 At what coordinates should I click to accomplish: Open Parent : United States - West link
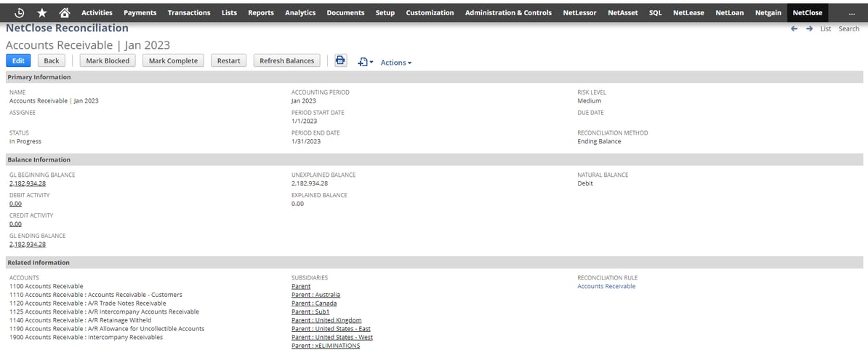pos(332,338)
